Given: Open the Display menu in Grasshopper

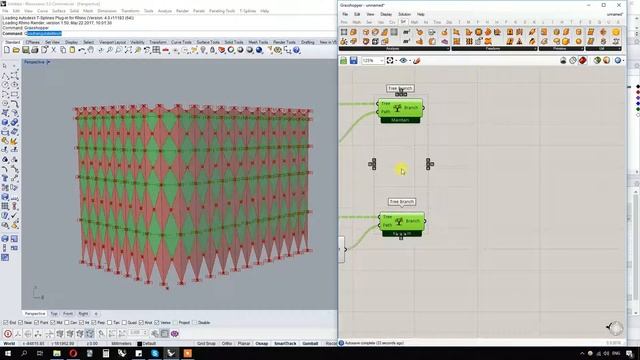Looking at the screenshot, I should click(386, 14).
